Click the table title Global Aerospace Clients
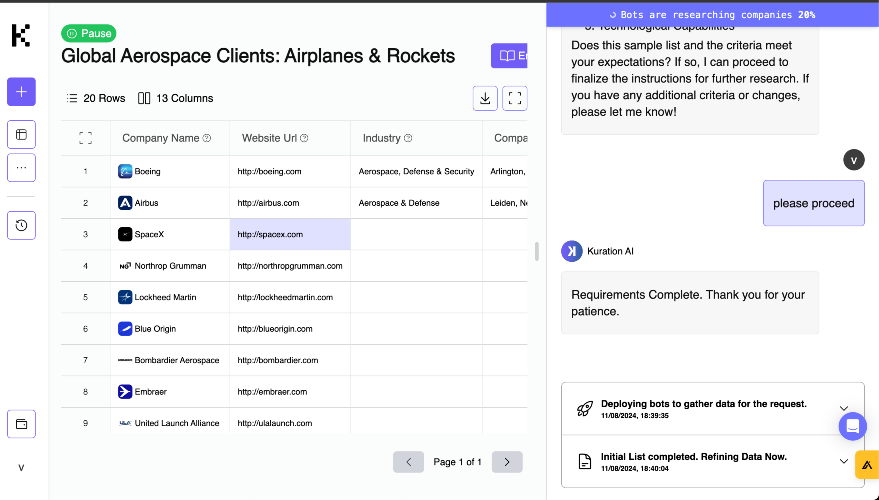The image size is (879, 500). [x=258, y=55]
